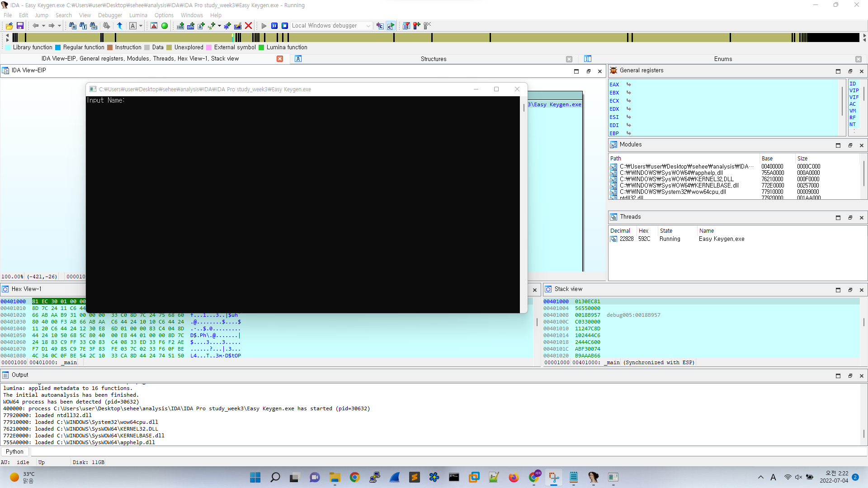Click the blue up arrow toolbar icon
Screen dimensions: 868x488
[120, 26]
